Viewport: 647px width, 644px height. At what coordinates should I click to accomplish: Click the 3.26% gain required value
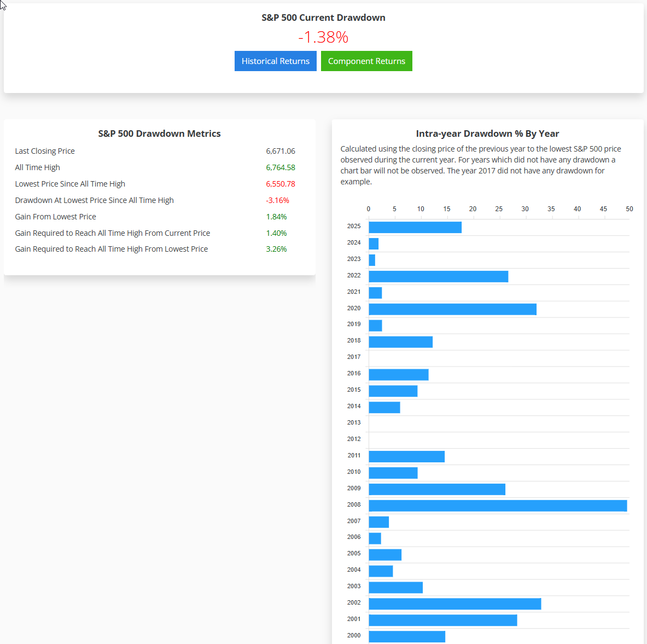276,249
